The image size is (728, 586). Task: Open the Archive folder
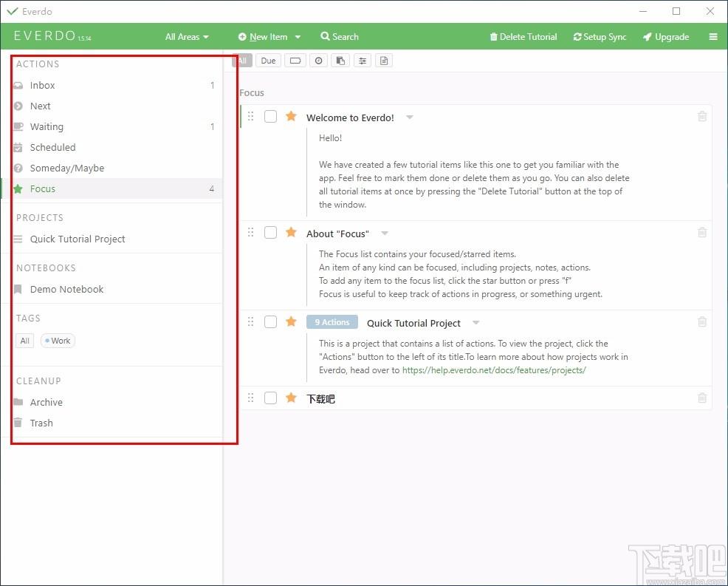tap(111, 402)
